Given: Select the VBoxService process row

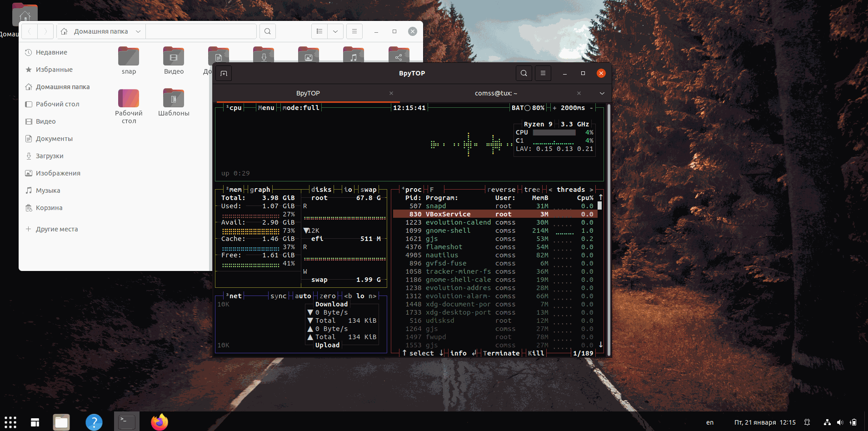Looking at the screenshot, I should [x=495, y=214].
